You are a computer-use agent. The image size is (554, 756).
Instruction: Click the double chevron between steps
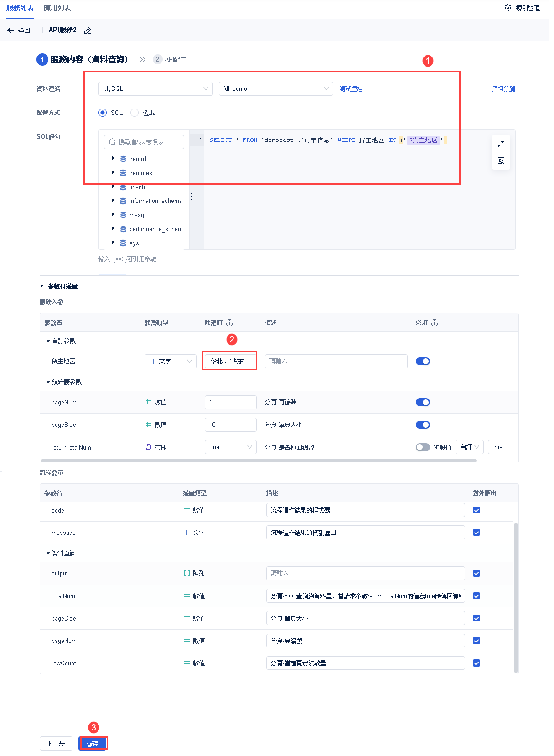[x=143, y=60]
